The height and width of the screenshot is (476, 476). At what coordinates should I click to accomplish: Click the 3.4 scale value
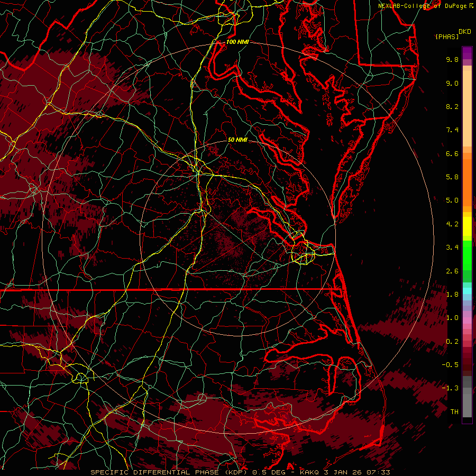pyautogui.click(x=452, y=248)
